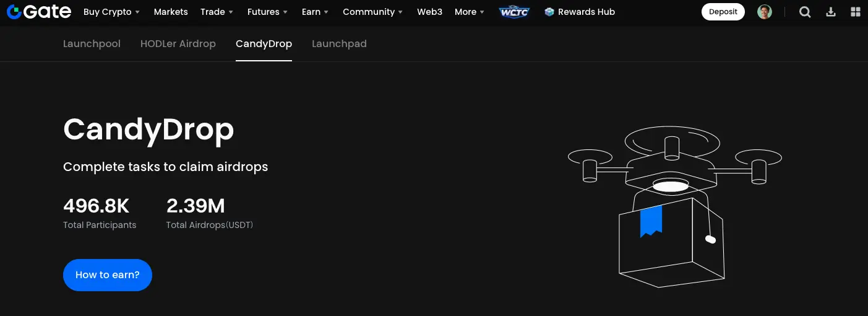
Task: Click the 496.8K participants figure
Action: click(x=97, y=205)
